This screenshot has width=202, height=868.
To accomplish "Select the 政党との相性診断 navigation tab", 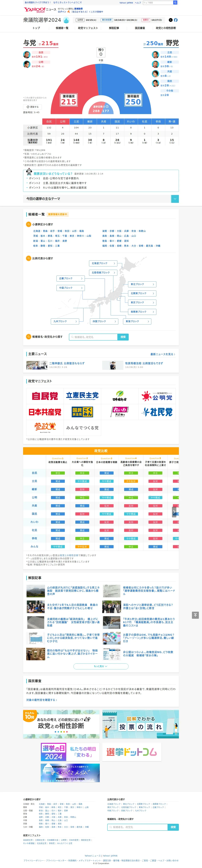I will 166,28.
